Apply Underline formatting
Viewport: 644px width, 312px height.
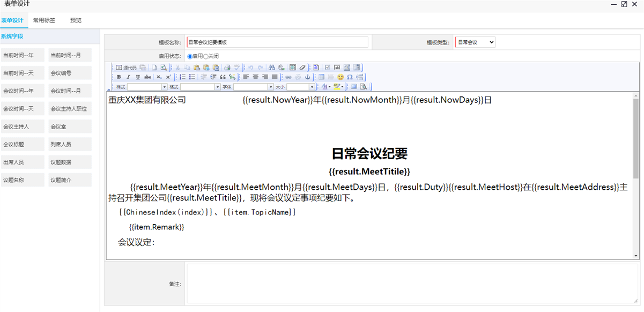tap(138, 77)
